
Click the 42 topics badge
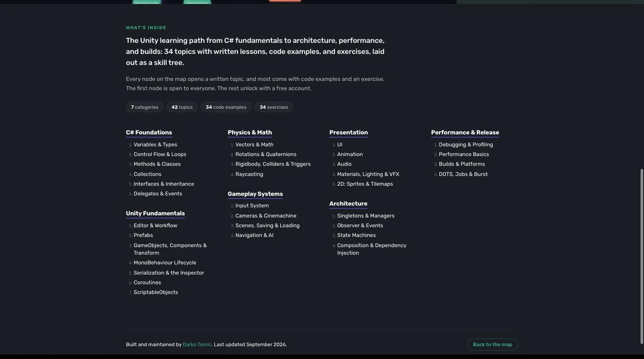pyautogui.click(x=182, y=107)
